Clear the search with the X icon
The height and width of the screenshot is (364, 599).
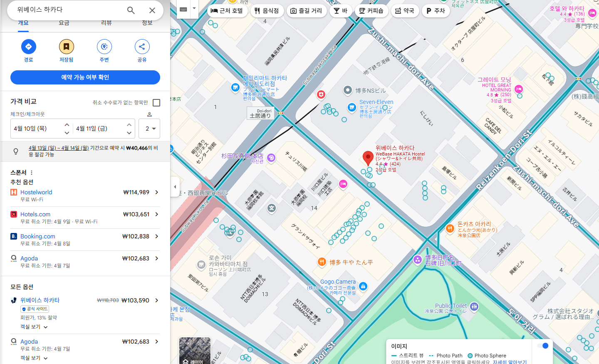click(152, 10)
